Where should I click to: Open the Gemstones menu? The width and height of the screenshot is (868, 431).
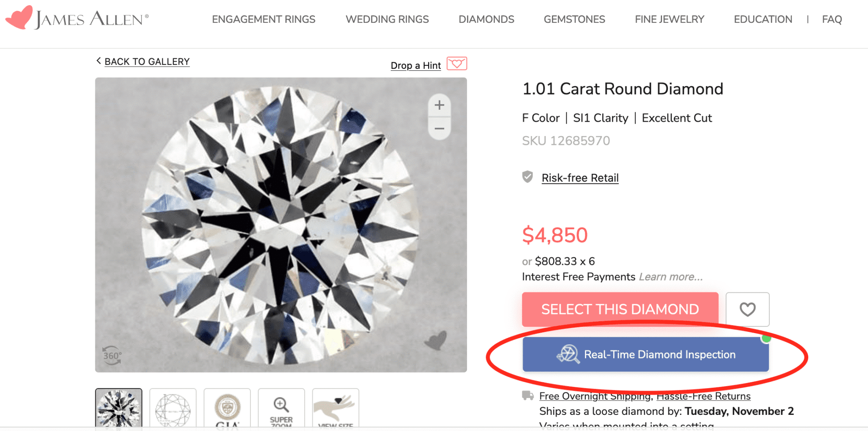coord(574,19)
